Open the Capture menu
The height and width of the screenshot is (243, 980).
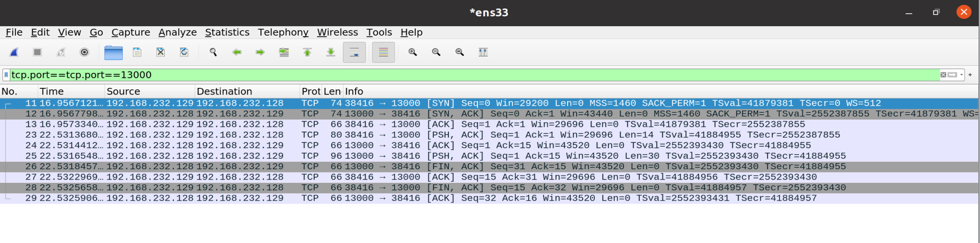tap(131, 32)
